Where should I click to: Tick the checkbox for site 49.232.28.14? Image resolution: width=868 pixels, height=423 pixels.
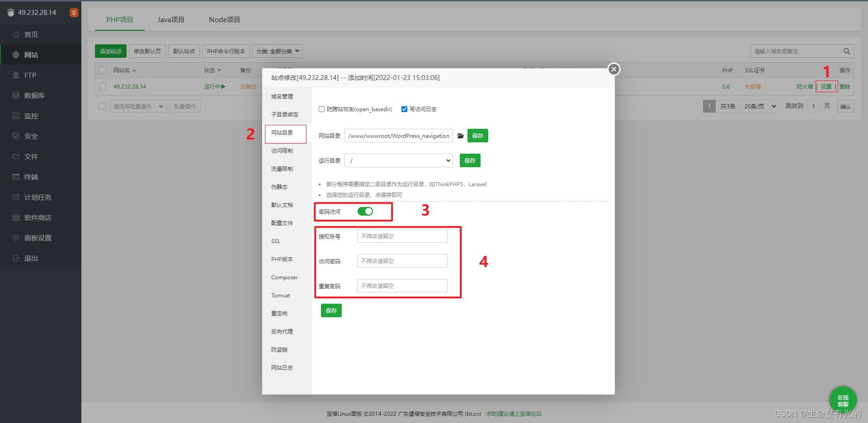[x=103, y=86]
